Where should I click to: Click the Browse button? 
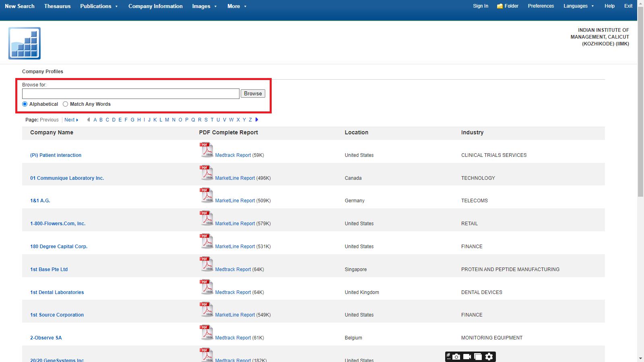click(253, 94)
